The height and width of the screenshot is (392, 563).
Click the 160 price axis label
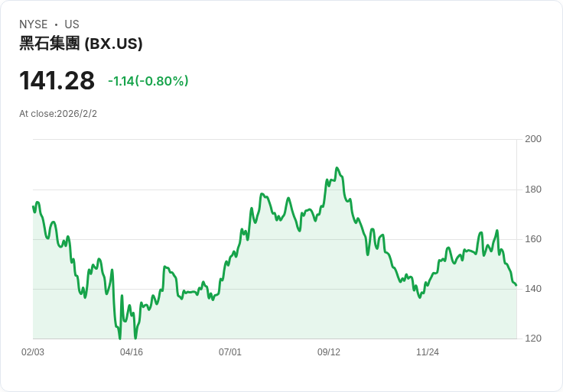tap(533, 239)
